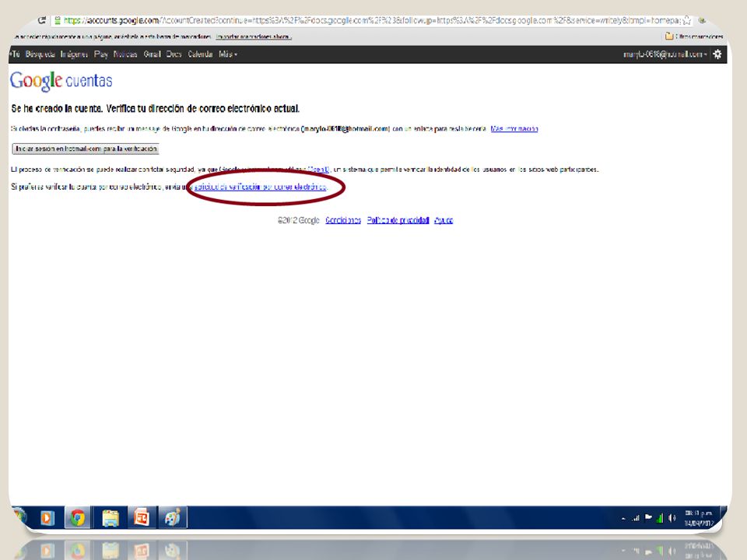
Task: Open File Explorer from the taskbar
Action: tap(110, 518)
